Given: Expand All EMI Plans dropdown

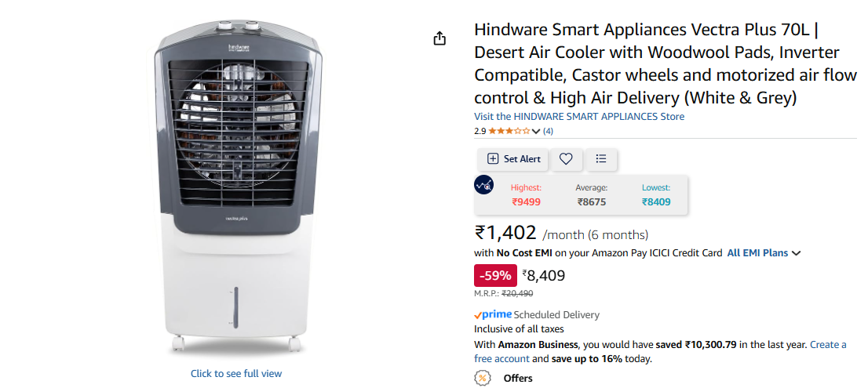Looking at the screenshot, I should pyautogui.click(x=764, y=253).
